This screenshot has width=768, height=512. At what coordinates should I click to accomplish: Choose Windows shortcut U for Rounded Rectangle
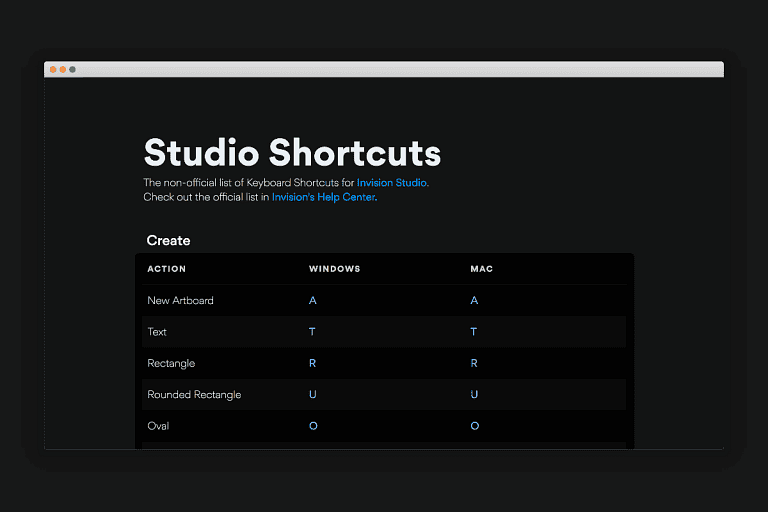(313, 395)
